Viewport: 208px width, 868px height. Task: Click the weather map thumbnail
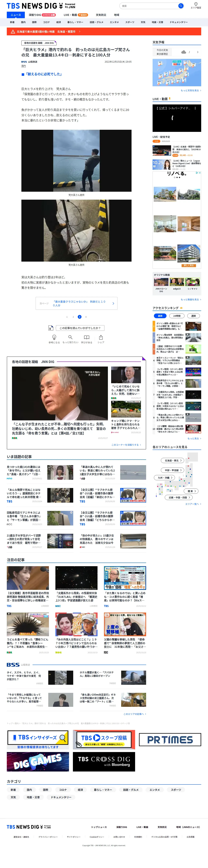[177, 72]
